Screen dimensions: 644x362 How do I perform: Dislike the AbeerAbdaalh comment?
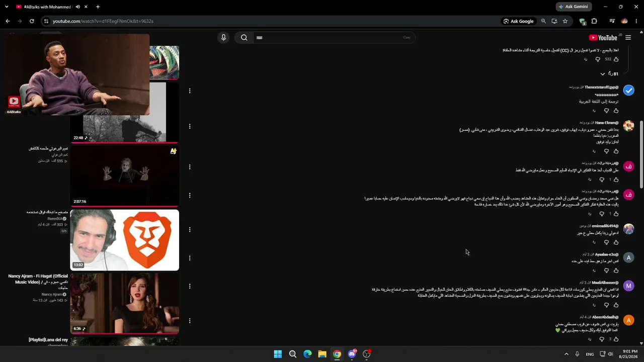pyautogui.click(x=602, y=339)
